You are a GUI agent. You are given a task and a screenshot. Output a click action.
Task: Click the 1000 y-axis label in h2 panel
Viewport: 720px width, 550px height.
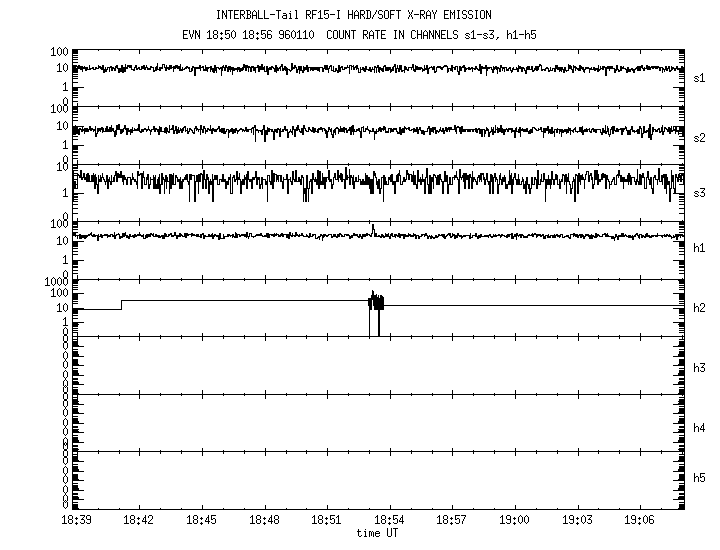point(57,283)
